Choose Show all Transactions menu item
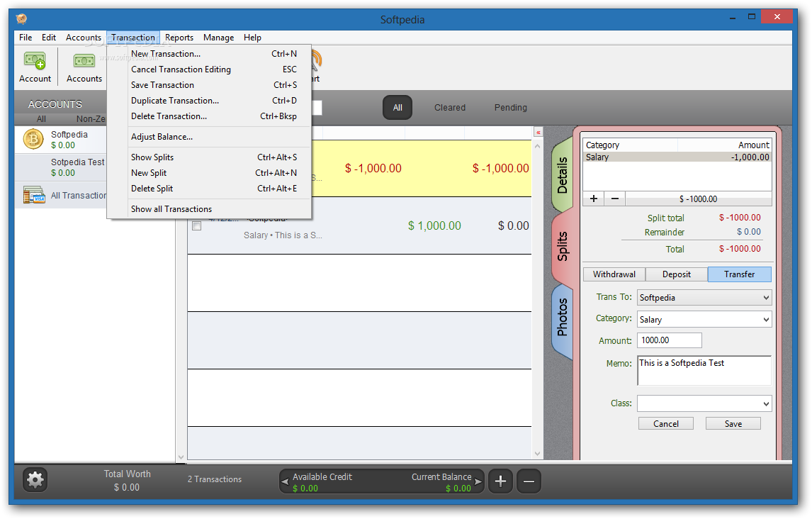Image resolution: width=812 pixels, height=519 pixels. pyautogui.click(x=209, y=209)
